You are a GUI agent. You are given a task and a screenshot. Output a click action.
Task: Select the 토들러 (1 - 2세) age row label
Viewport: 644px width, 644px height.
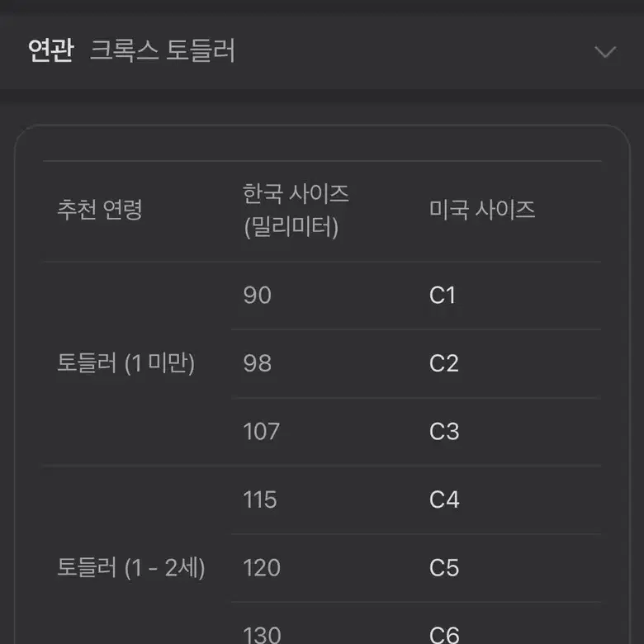pos(131,567)
